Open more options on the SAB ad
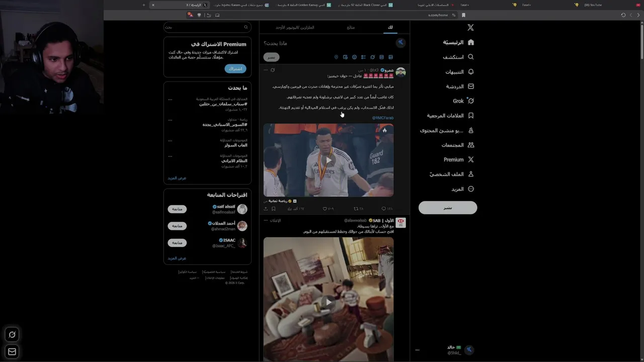 tap(266, 220)
